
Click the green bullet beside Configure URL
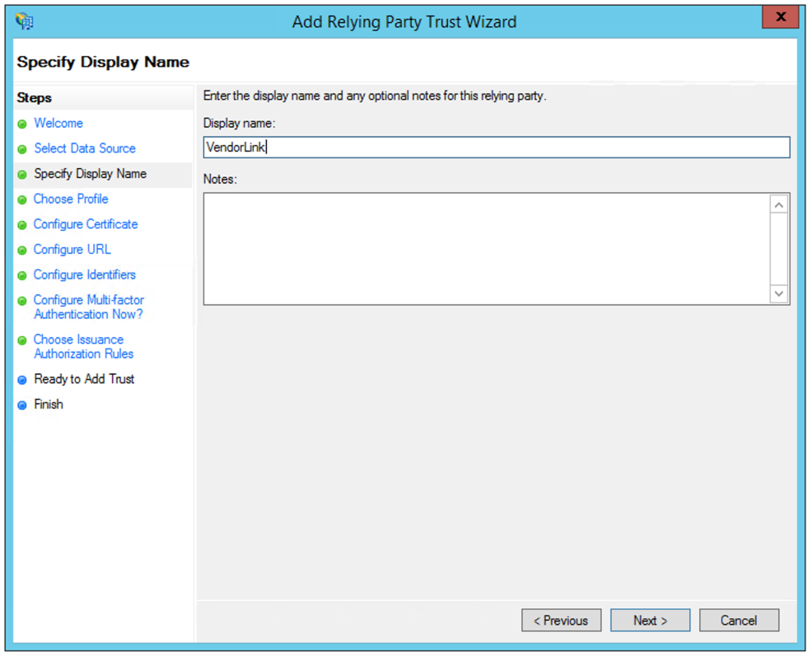pos(21,251)
